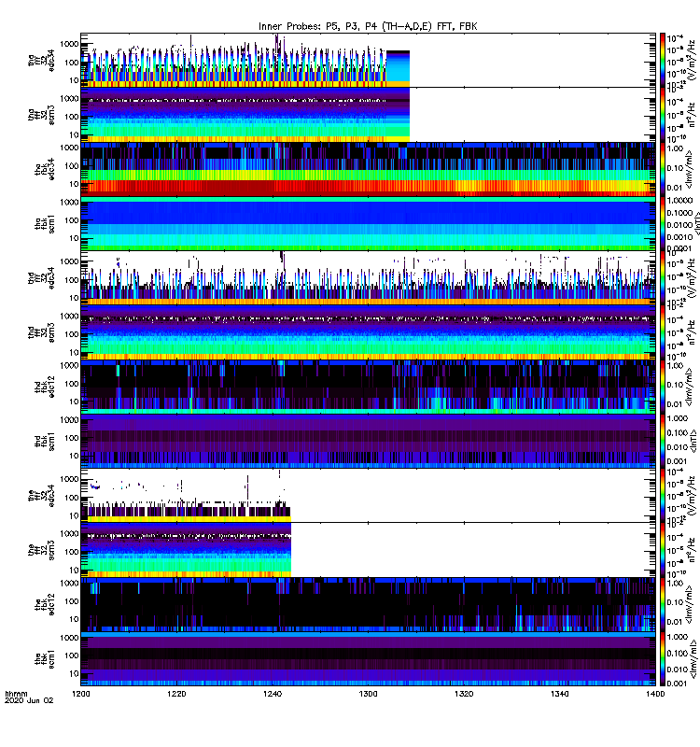The image size is (700, 747).
Task: Click the thd fbk edc12 color bar
Action: 663,387
